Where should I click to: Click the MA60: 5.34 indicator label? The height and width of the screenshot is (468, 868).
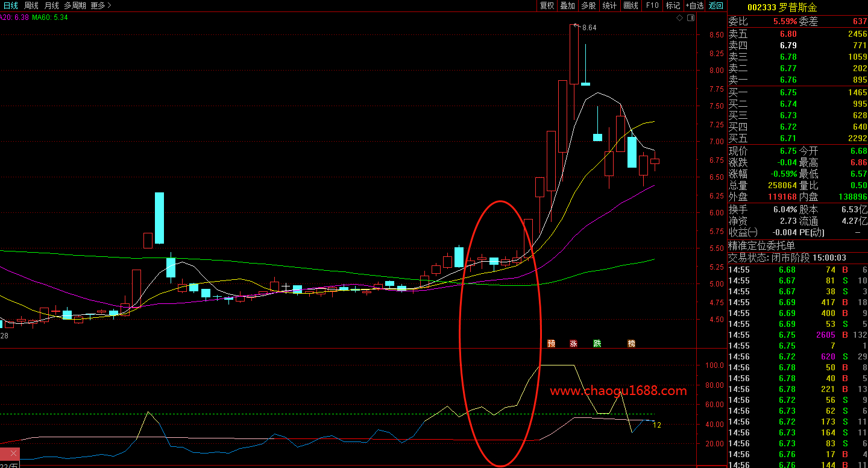coord(50,17)
